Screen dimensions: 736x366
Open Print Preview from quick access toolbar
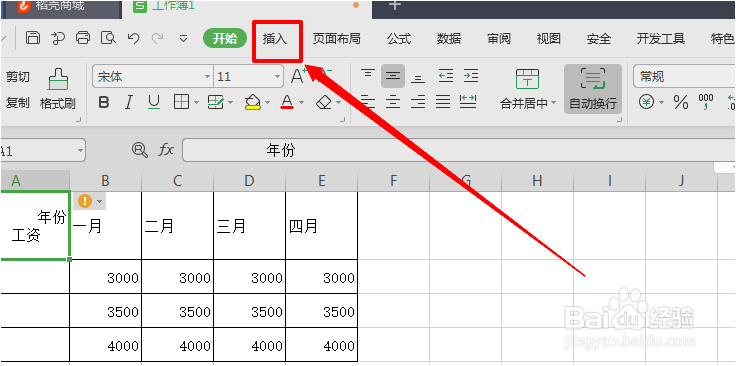(108, 38)
